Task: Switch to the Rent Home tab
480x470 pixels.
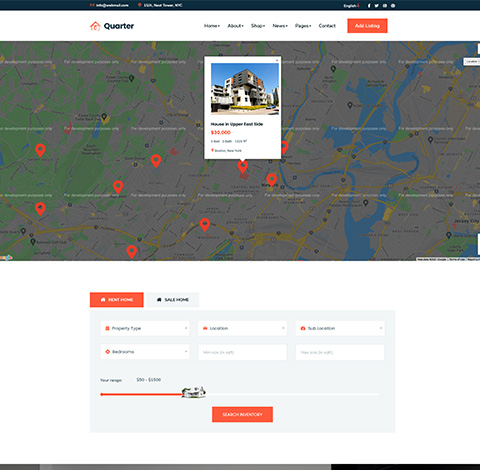Action: [117, 300]
